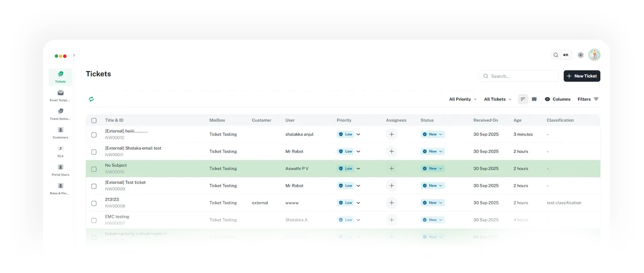Check the select-all checkbox in header
This screenshot has height=273, width=644.
point(94,120)
